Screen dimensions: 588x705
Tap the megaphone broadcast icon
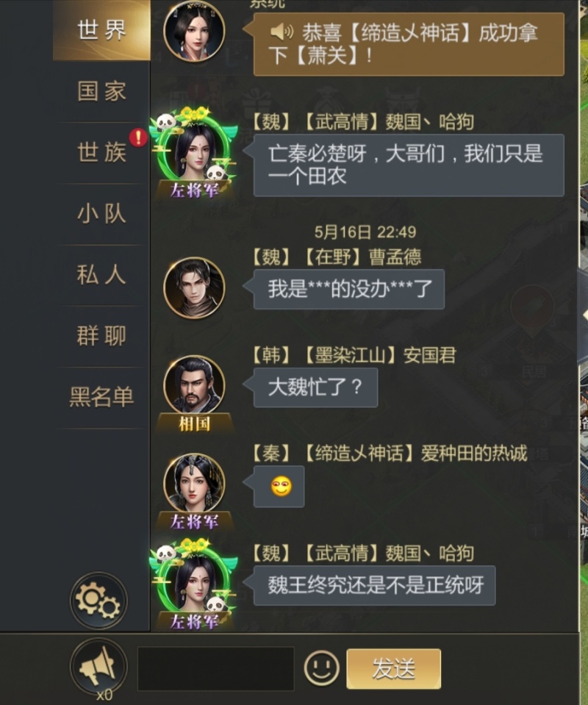(98, 666)
